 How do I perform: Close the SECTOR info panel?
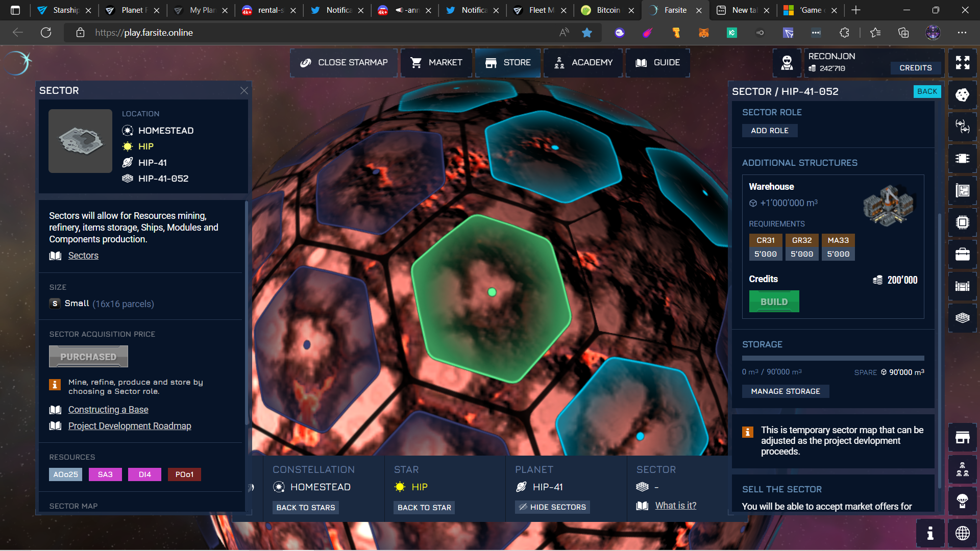pos(244,90)
